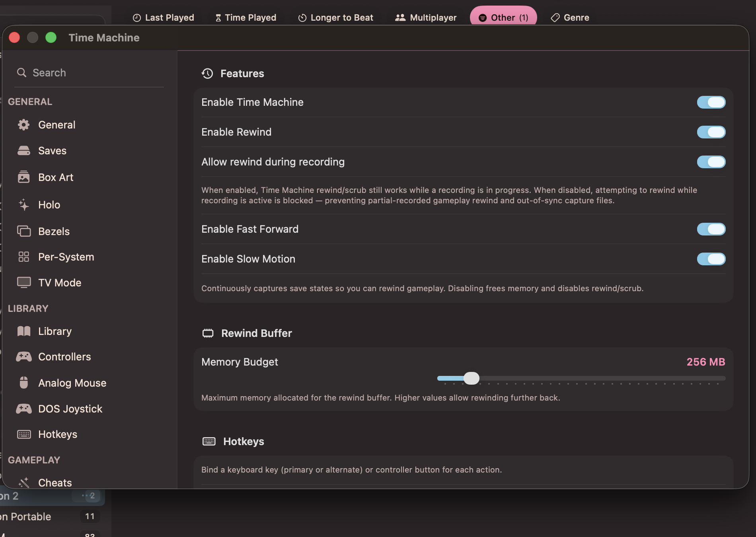The image size is (756, 537).
Task: Click the Library book icon
Action: pyautogui.click(x=23, y=331)
